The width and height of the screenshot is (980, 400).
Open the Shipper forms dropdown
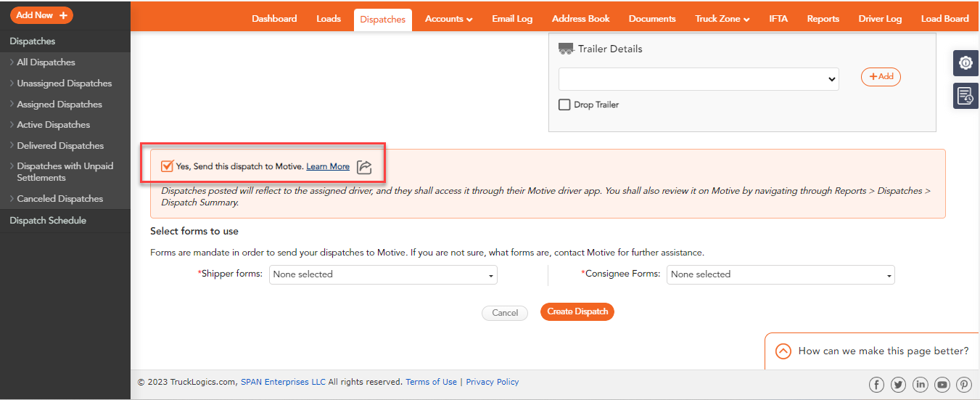point(383,274)
